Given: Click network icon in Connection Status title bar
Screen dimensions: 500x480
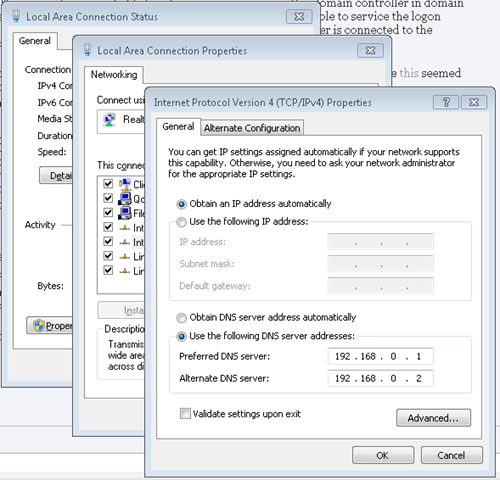Looking at the screenshot, I should click(x=16, y=16).
